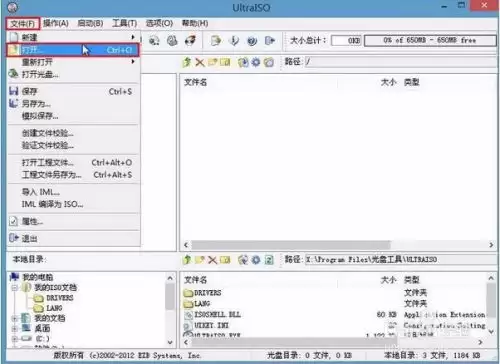
Task: Click the Exit door icon in main toolbar
Action: pos(270,41)
